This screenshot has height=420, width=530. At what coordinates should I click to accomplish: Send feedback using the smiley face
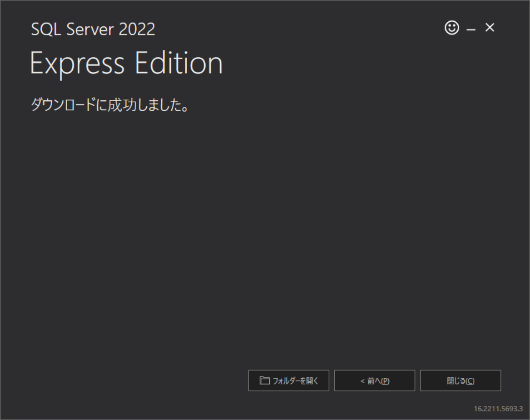click(x=451, y=28)
